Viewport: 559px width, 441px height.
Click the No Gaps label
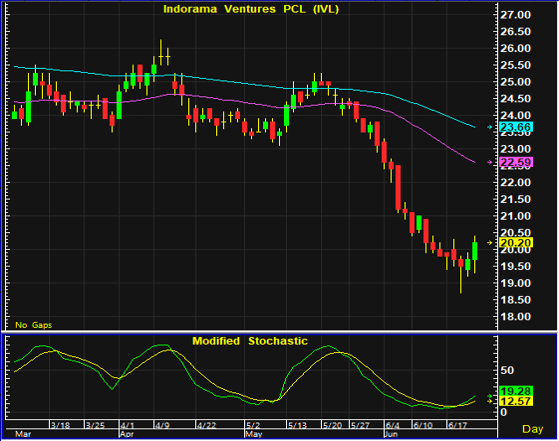[34, 325]
